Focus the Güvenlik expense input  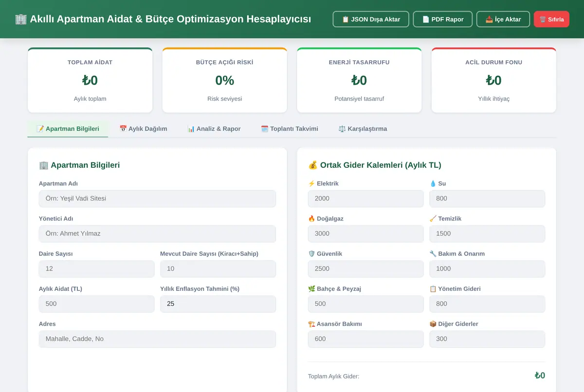coord(365,268)
